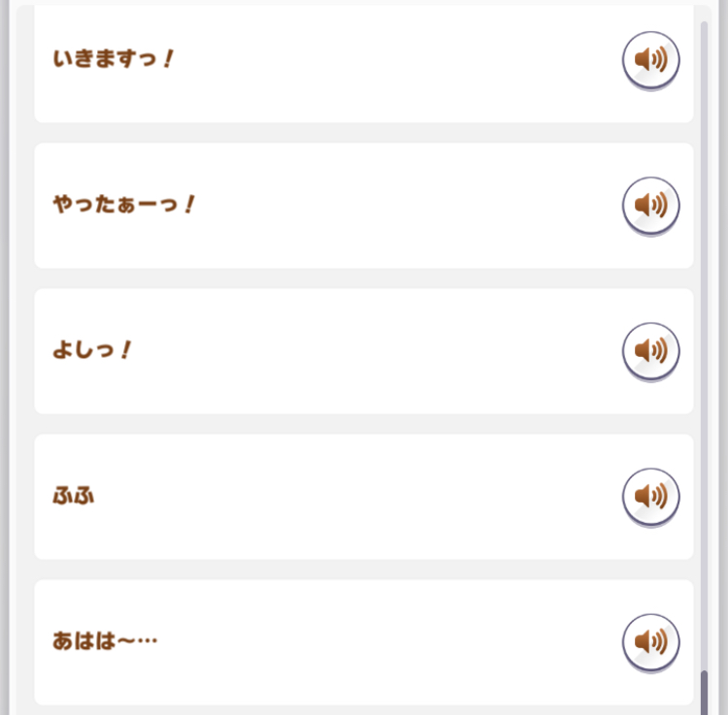The height and width of the screenshot is (715, 728).
Task: Click the upper scrollbar track area
Action: tap(705, 194)
